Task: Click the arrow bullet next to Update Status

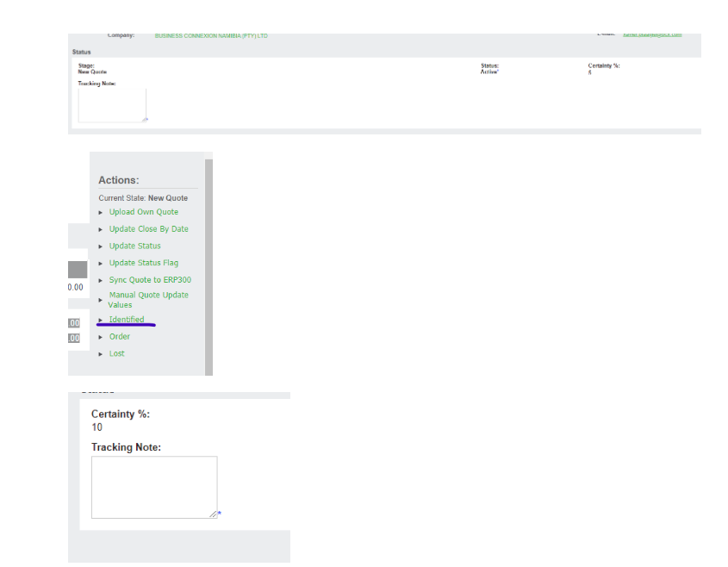Action: [102, 246]
